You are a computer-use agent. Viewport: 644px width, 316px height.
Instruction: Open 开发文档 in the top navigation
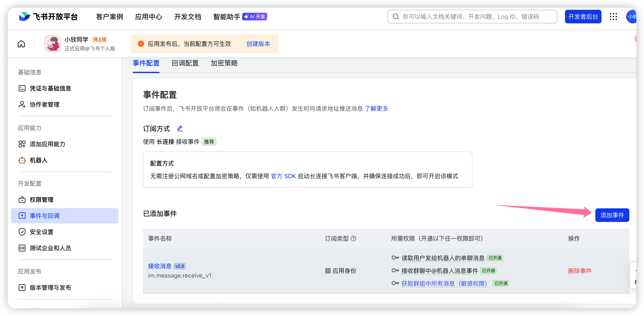coord(188,17)
